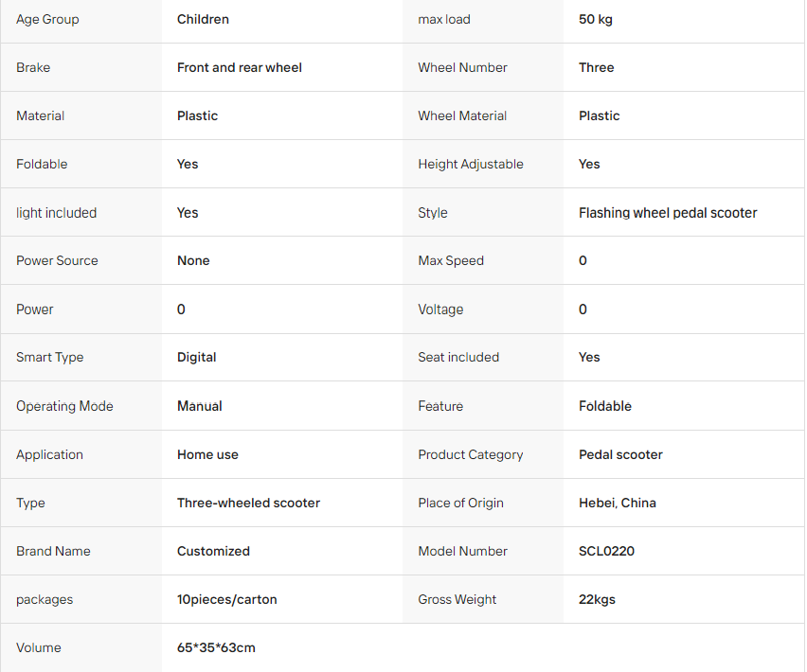Select the 'Pedal scooter' category value

(x=620, y=455)
